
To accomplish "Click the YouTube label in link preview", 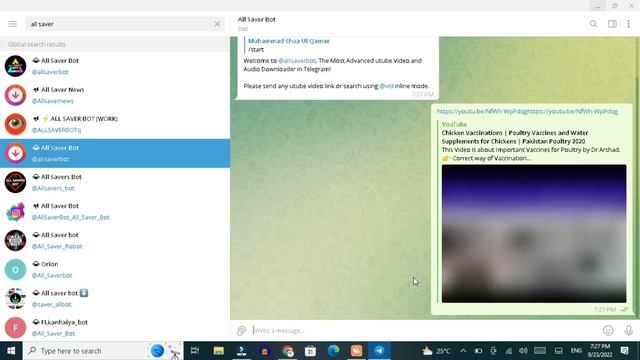I will point(454,124).
